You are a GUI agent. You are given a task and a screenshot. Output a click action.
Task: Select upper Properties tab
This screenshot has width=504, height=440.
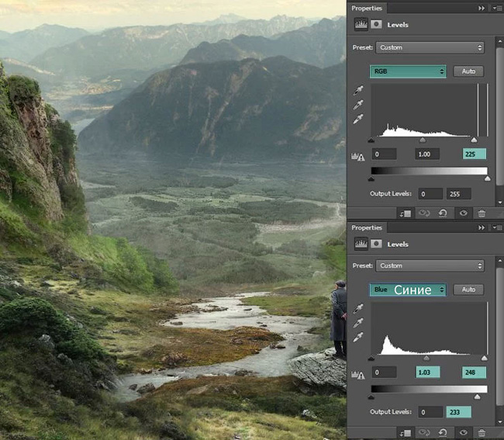tap(367, 8)
